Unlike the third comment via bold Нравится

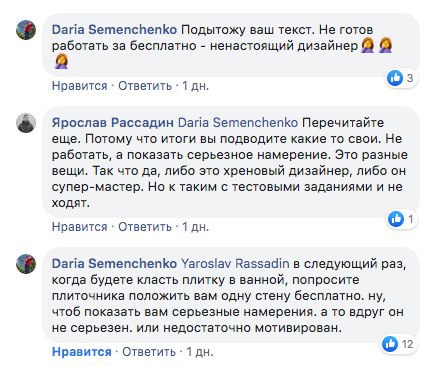pos(82,352)
